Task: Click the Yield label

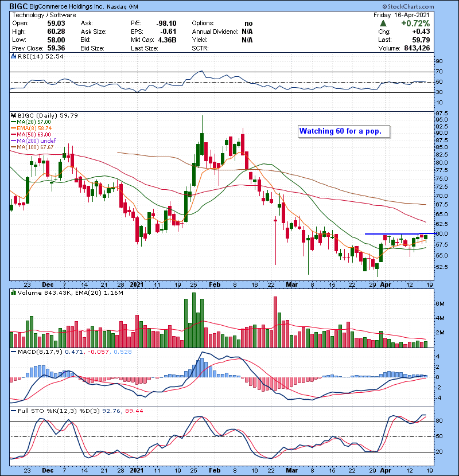Action: tap(199, 40)
